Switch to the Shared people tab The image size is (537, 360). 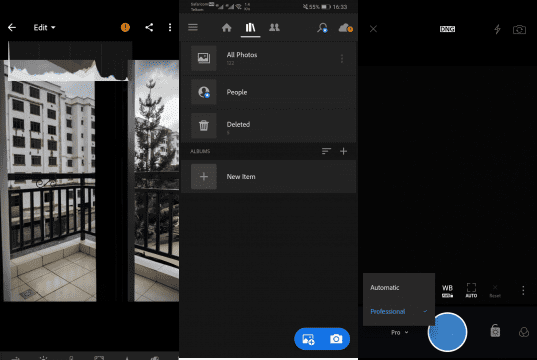point(274,27)
